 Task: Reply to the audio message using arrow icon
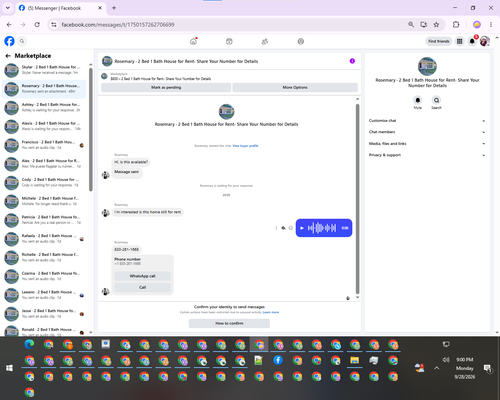click(x=283, y=228)
